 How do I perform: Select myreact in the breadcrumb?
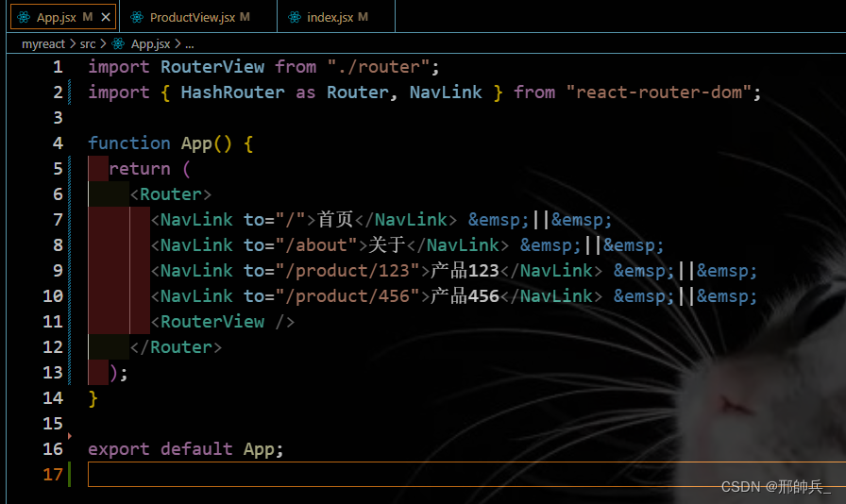coord(43,43)
